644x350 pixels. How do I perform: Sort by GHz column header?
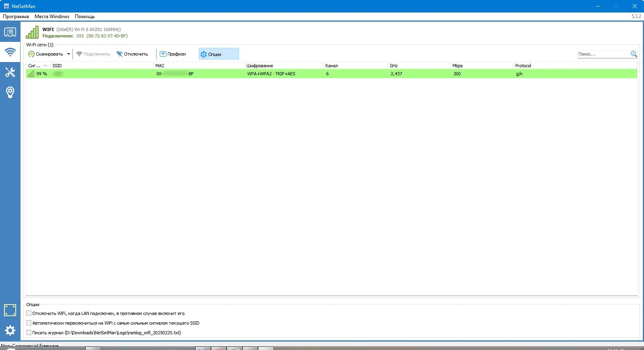tap(419, 66)
